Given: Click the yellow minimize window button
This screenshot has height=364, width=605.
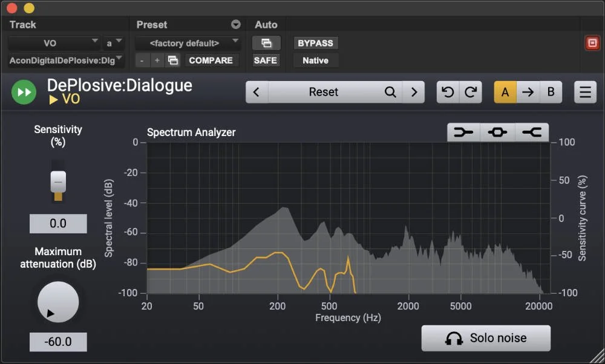Looking at the screenshot, I should [29, 7].
